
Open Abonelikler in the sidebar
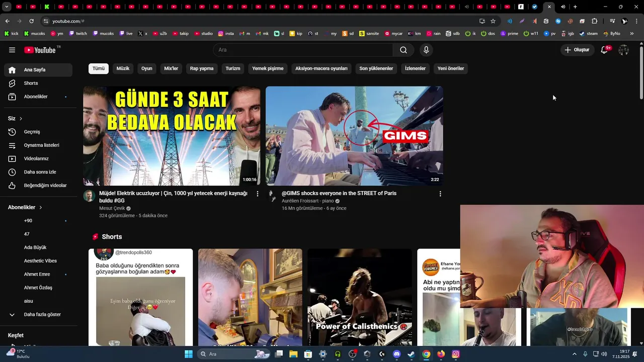38,97
